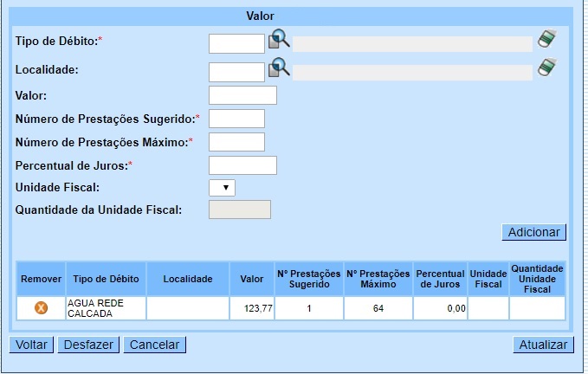Open the Unidade Fiscal dropdown
588x374 pixels.
223,187
